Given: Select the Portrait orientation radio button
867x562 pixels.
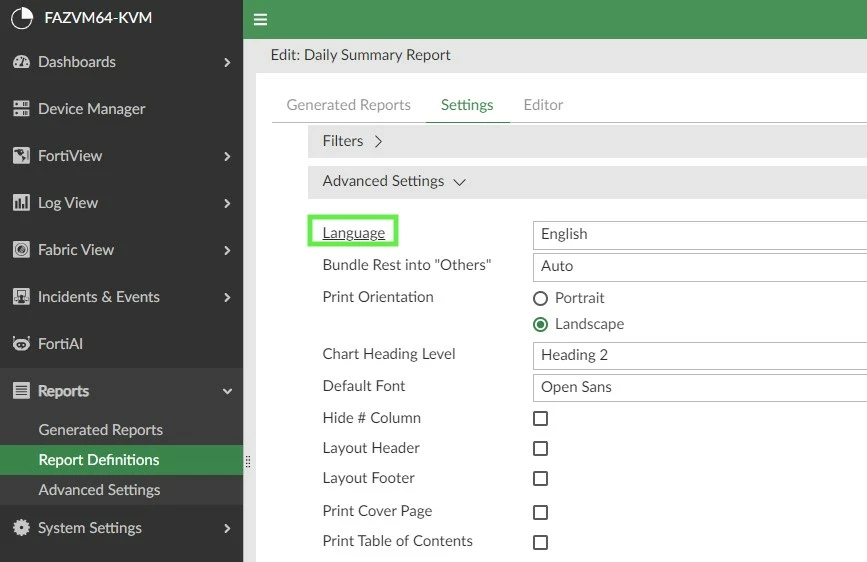Looking at the screenshot, I should (540, 299).
